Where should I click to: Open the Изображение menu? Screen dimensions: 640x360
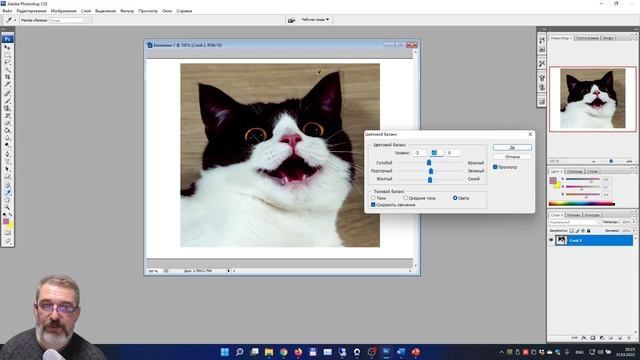point(63,11)
